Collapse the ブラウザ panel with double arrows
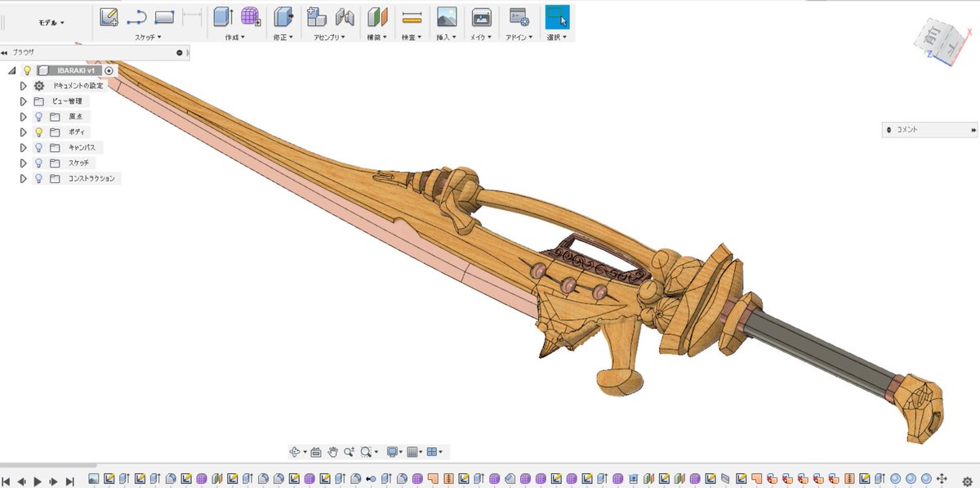Viewport: 980px width, 488px height. point(4,52)
